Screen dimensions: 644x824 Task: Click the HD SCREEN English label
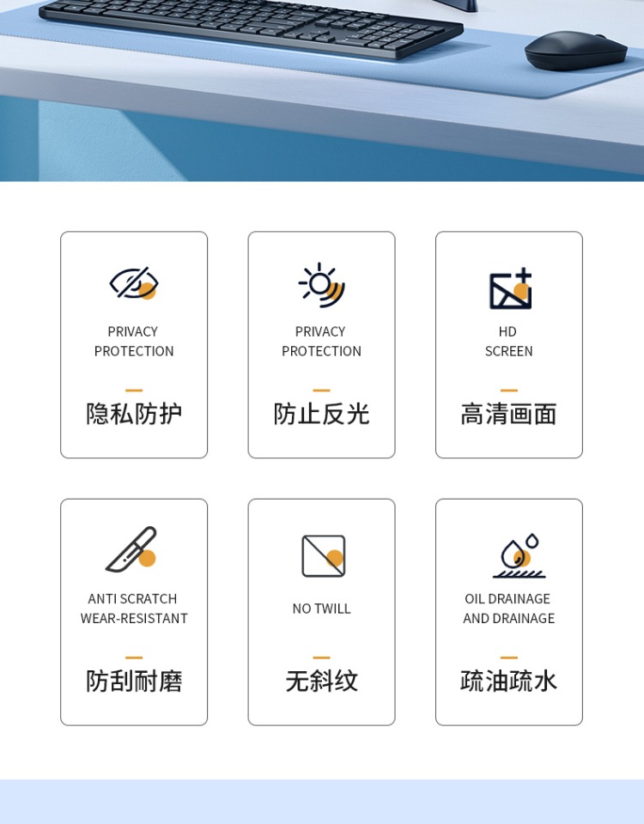508,342
